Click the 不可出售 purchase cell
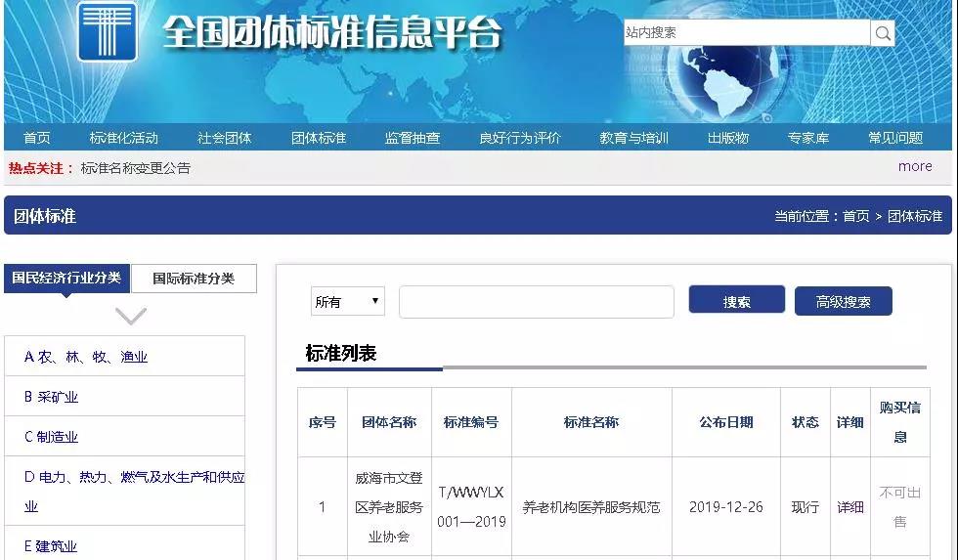 pyautogui.click(x=900, y=507)
